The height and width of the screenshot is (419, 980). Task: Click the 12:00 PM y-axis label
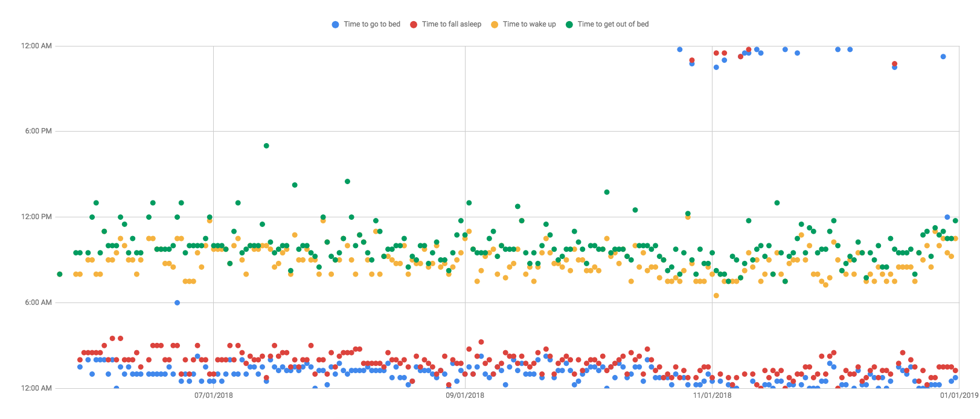pyautogui.click(x=36, y=217)
